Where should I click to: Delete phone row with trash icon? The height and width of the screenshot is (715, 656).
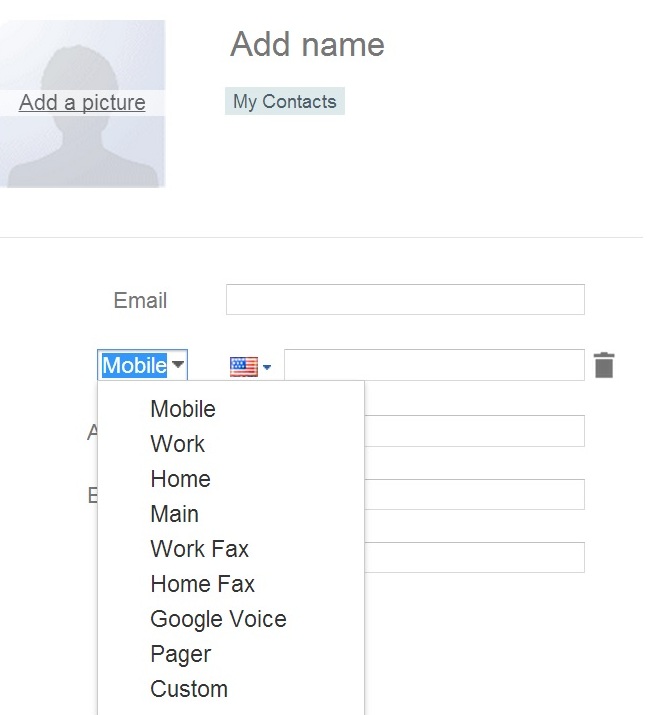click(x=603, y=365)
